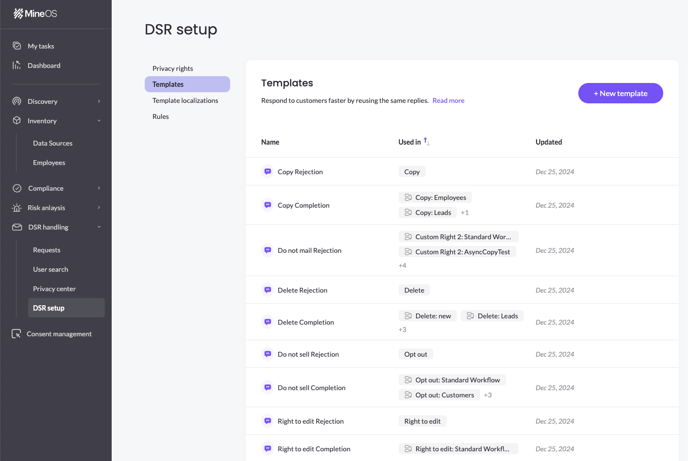Create a new template

click(x=620, y=93)
